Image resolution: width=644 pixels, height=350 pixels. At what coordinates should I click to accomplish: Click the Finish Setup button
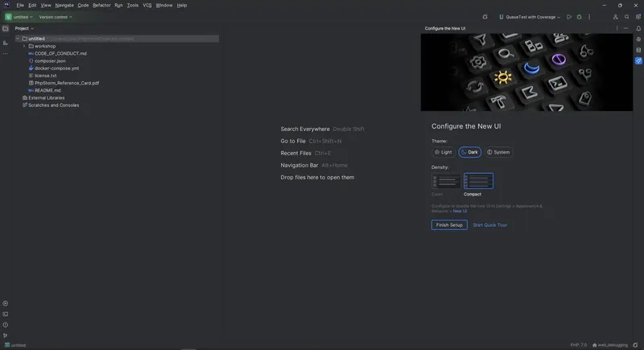click(x=449, y=224)
